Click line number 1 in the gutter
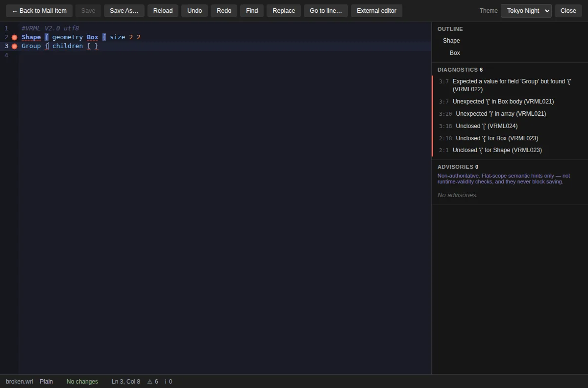 6,28
